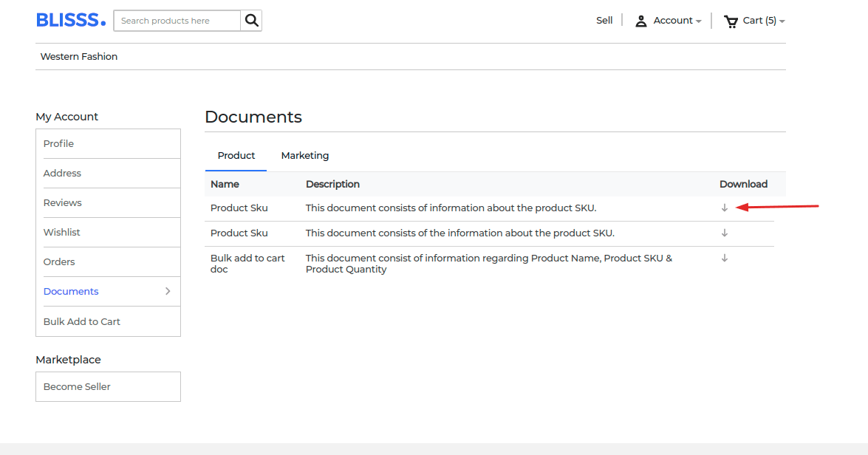Download the second Product Sku document
Viewport: 868px width, 455px height.
(724, 233)
